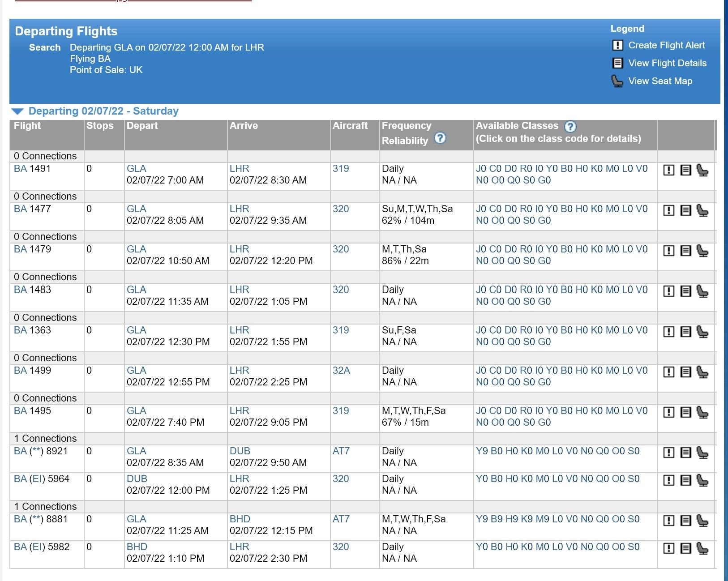Viewport: 728px width, 581px height.
Task: Click class code J0 for BA 1491
Action: pos(481,169)
